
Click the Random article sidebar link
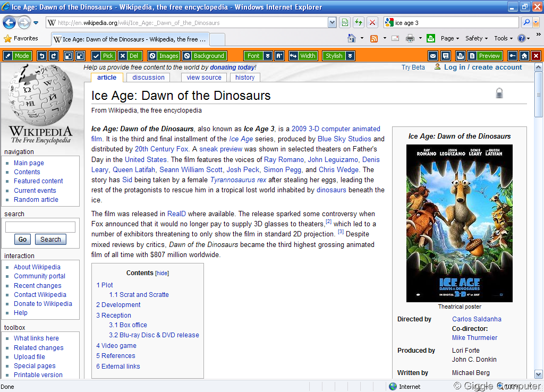click(x=36, y=200)
